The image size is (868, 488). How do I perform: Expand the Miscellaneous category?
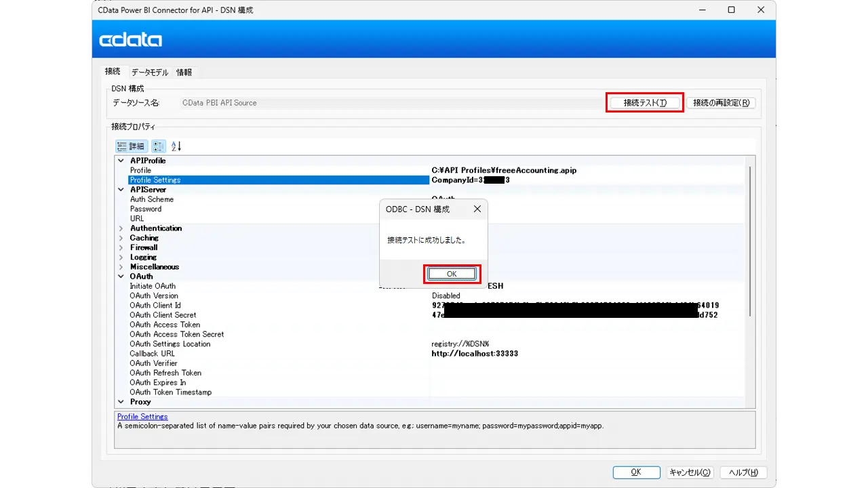coord(121,266)
